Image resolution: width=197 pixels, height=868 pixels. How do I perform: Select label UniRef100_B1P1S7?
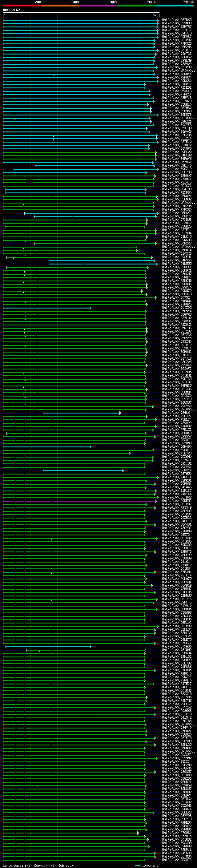pos(177,491)
